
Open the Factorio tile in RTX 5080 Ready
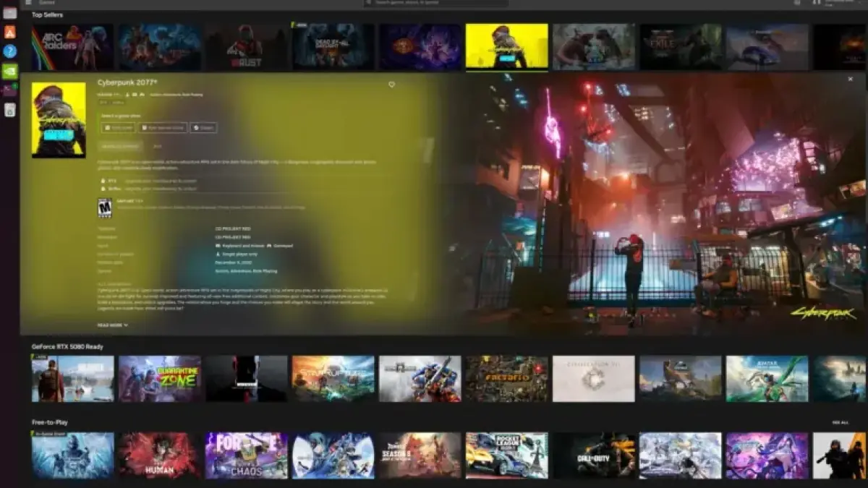[506, 378]
